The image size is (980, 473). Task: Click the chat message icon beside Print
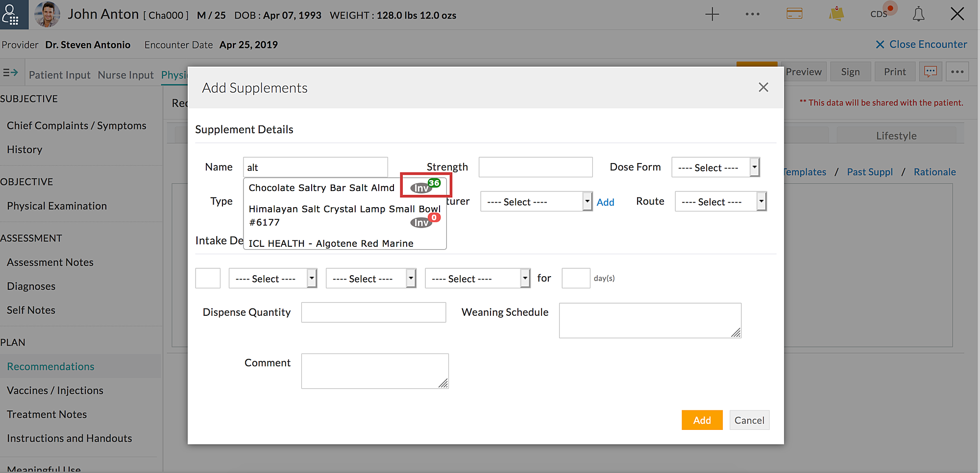(x=930, y=72)
